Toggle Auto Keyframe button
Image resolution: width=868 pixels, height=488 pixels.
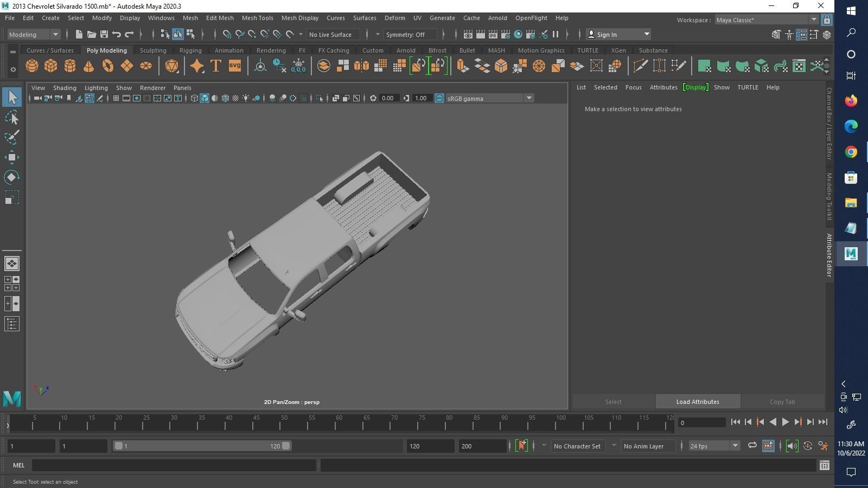point(808,446)
